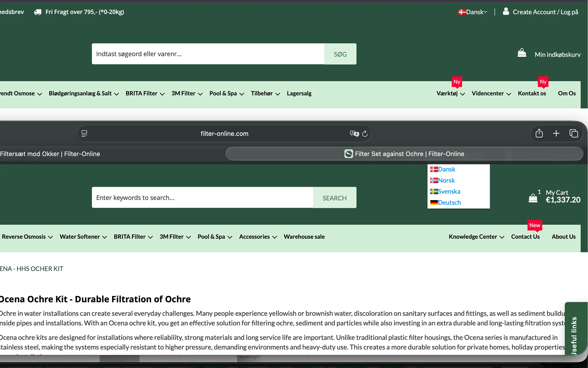Click the SØG search button
588x368 pixels.
click(340, 54)
